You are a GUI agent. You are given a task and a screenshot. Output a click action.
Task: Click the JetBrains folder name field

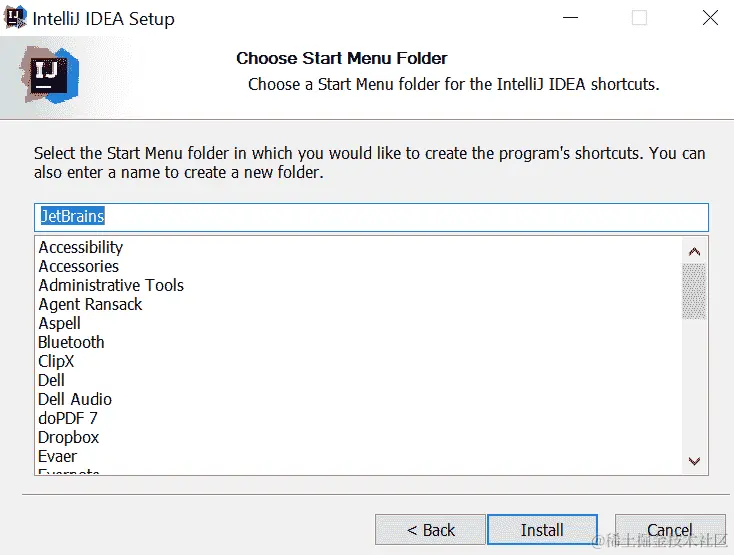[x=371, y=217]
